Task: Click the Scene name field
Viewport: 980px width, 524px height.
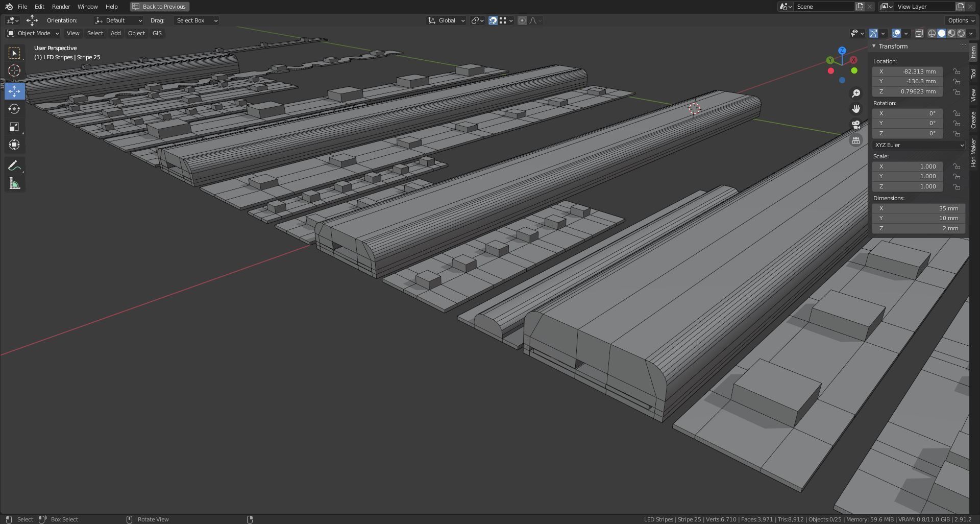Action: (x=824, y=7)
